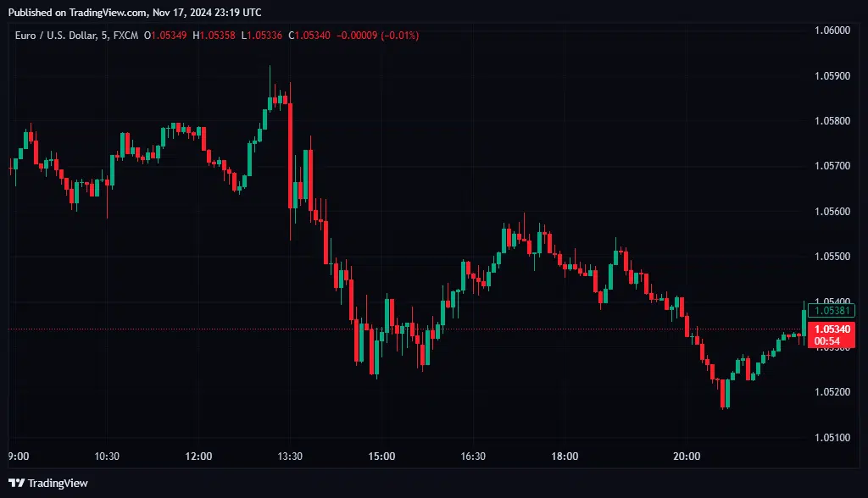The height and width of the screenshot is (498, 868).
Task: Click the 1.05800 price axis label
Action: tap(832, 120)
